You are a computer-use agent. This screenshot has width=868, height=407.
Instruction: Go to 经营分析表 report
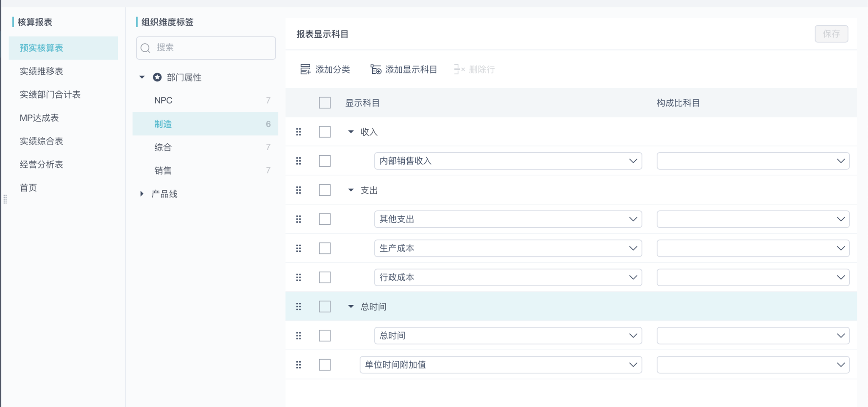coord(42,164)
